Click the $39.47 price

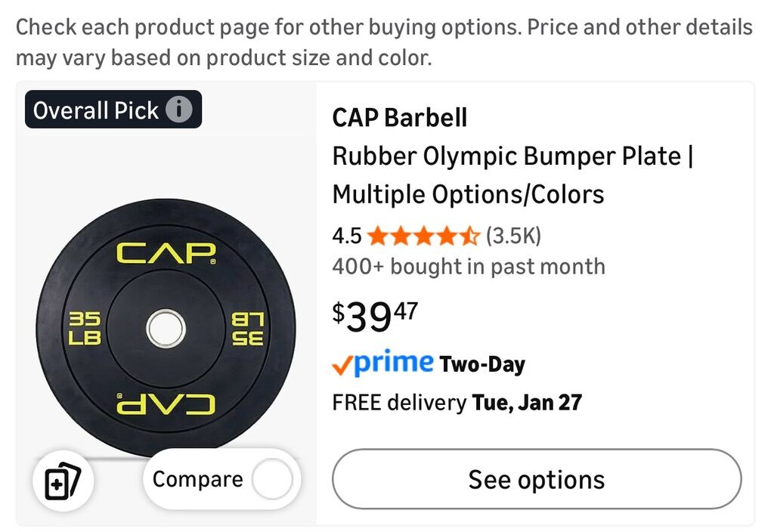click(x=374, y=317)
